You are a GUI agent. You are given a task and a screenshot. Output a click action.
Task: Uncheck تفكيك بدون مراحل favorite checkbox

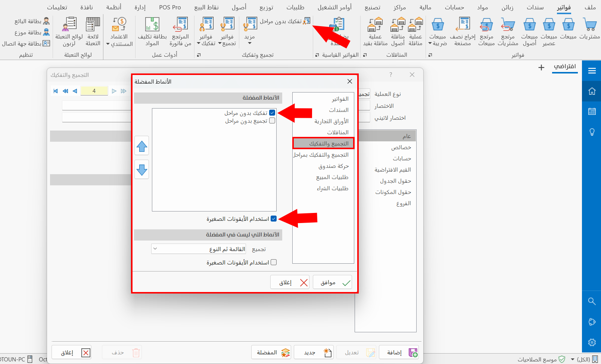272,113
